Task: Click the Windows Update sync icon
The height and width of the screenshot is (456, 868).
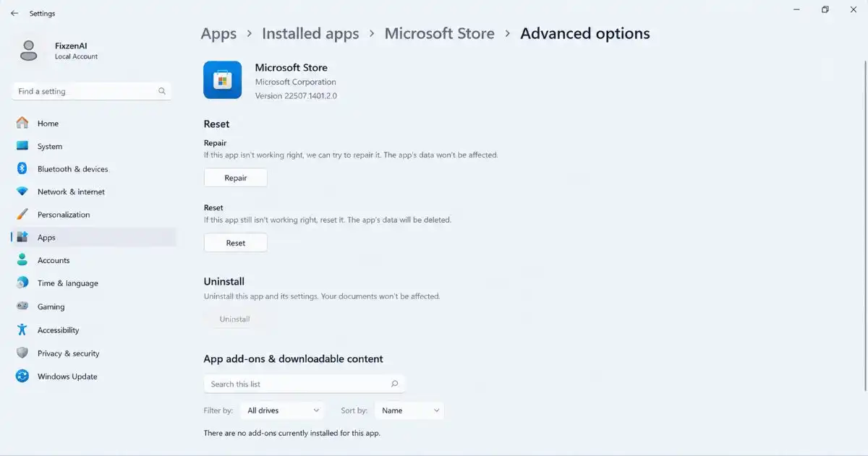Action: pyautogui.click(x=22, y=376)
